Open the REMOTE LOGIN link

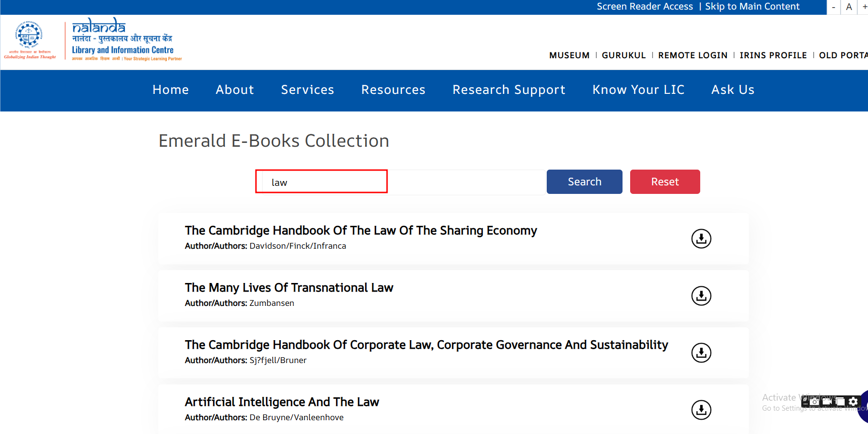point(693,55)
